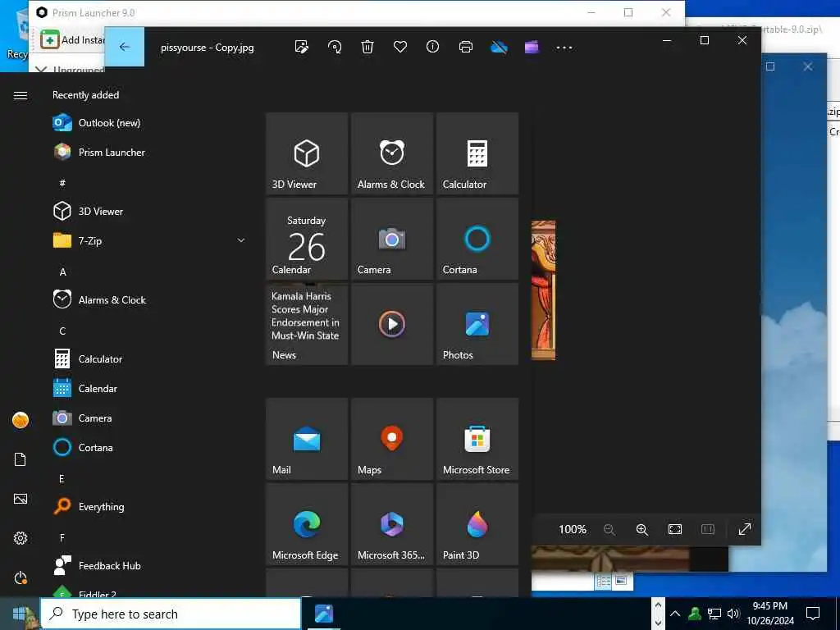The width and height of the screenshot is (840, 630).
Task: Launch the Calculator tile
Action: pyautogui.click(x=477, y=153)
